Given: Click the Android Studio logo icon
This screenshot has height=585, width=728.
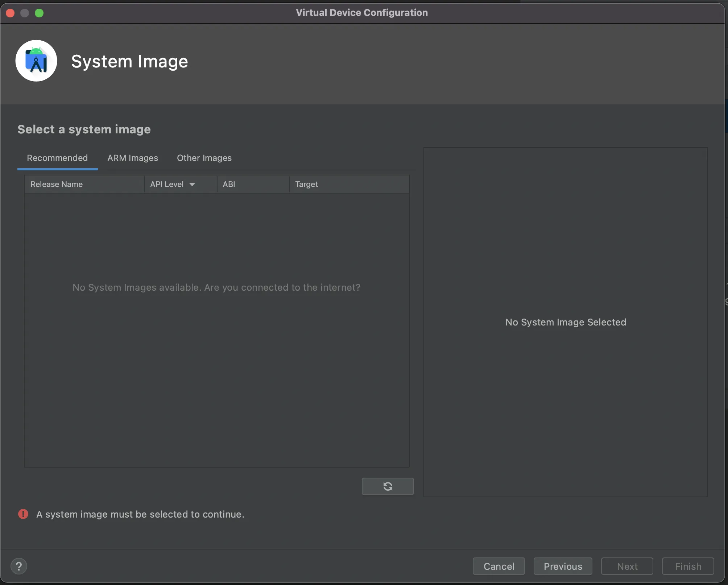Looking at the screenshot, I should [36, 61].
